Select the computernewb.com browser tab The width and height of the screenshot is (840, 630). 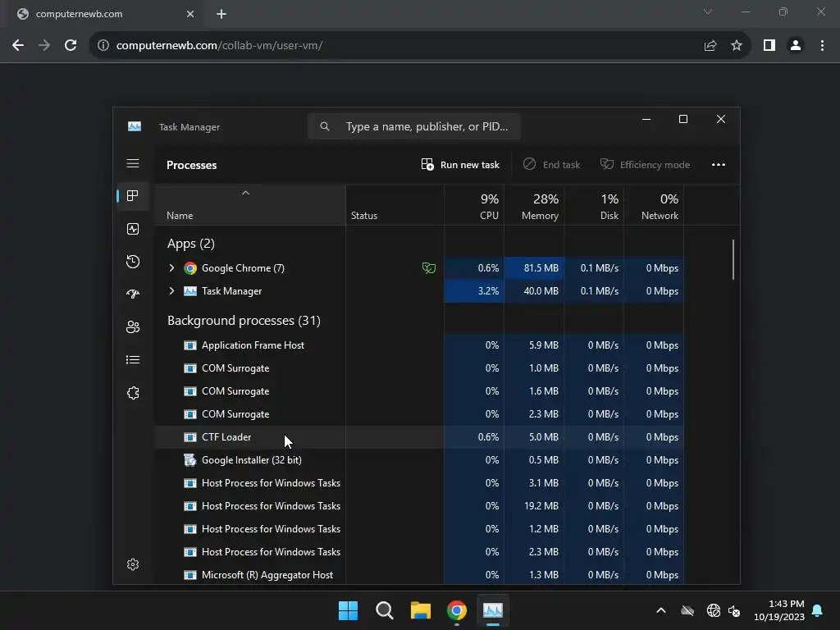point(106,14)
